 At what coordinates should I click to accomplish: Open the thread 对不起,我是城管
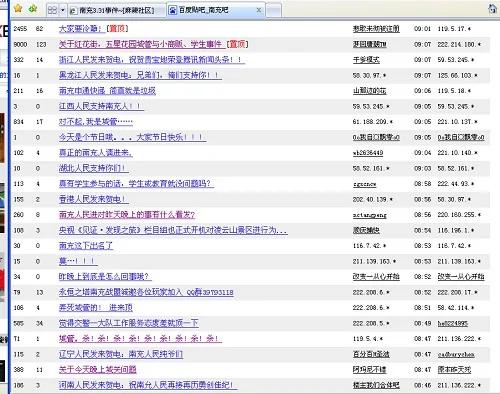[x=96, y=122]
